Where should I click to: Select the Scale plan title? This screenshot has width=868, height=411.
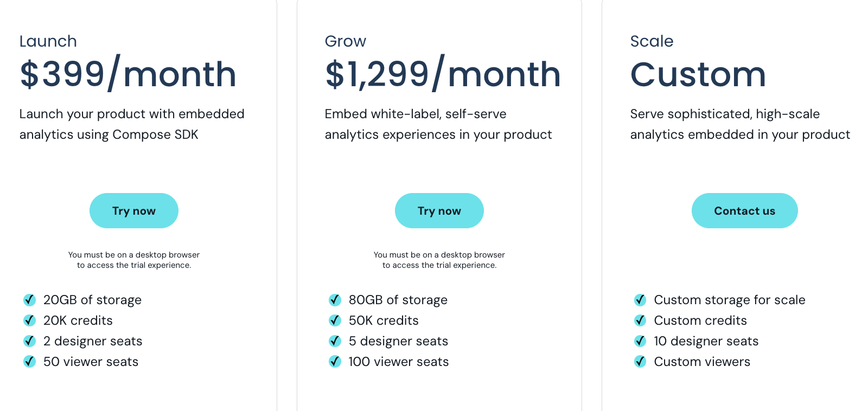[x=652, y=41]
